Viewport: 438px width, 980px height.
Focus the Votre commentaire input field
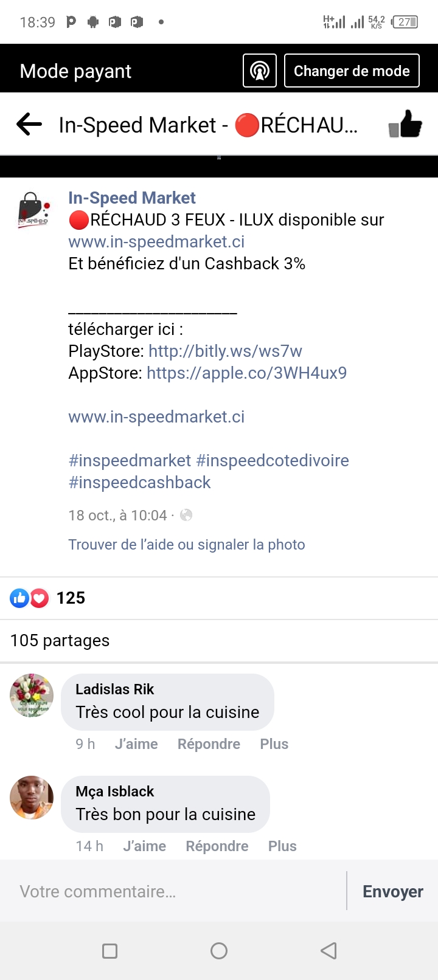pos(173,891)
